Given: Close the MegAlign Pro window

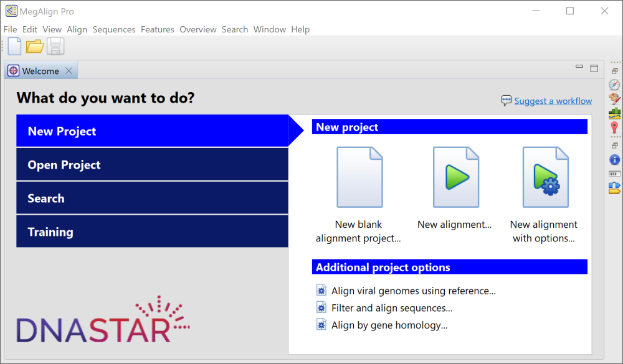Looking at the screenshot, I should 604,11.
